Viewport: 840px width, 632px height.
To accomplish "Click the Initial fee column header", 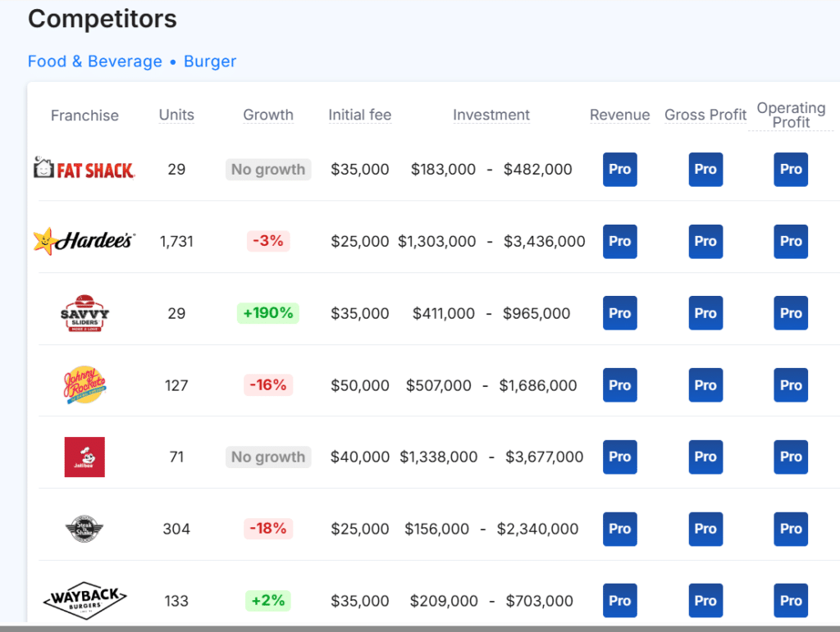I will click(x=359, y=115).
